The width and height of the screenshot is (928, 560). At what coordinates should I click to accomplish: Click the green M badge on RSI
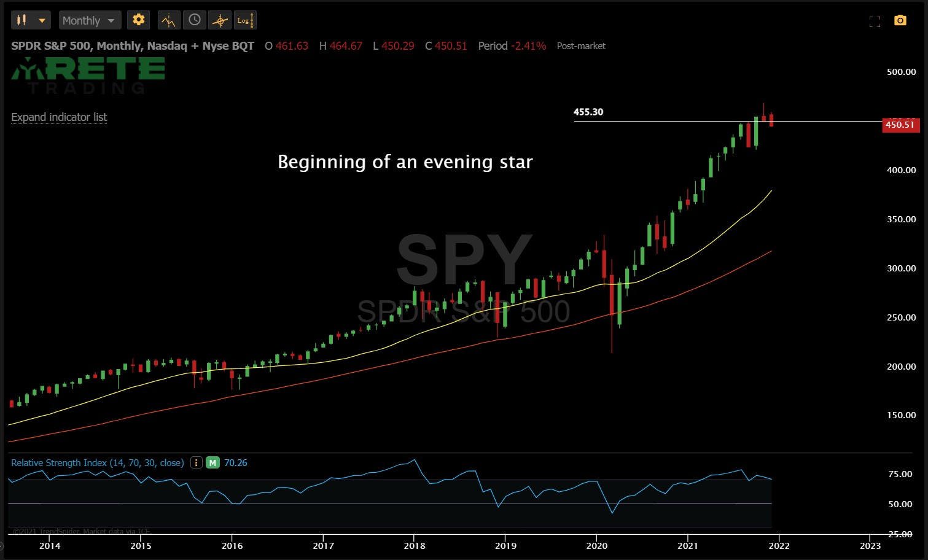pyautogui.click(x=213, y=463)
